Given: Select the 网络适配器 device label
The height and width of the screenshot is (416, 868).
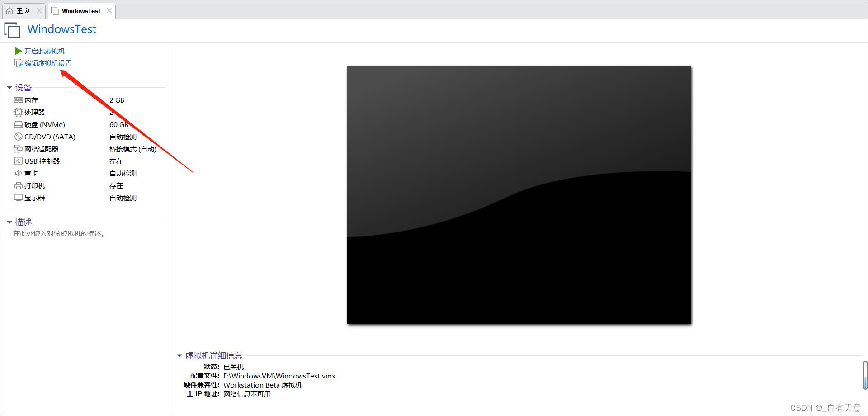Looking at the screenshot, I should 41,149.
